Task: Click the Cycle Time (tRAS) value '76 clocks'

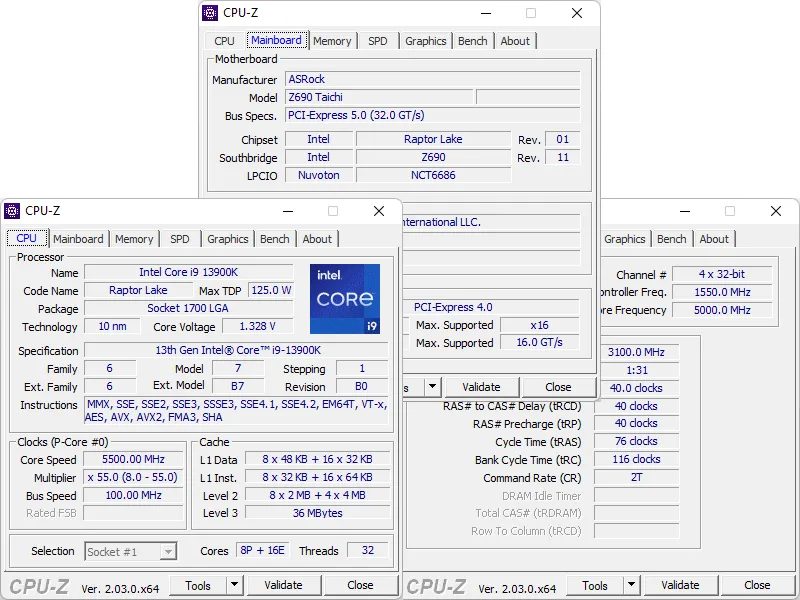Action: 636,441
